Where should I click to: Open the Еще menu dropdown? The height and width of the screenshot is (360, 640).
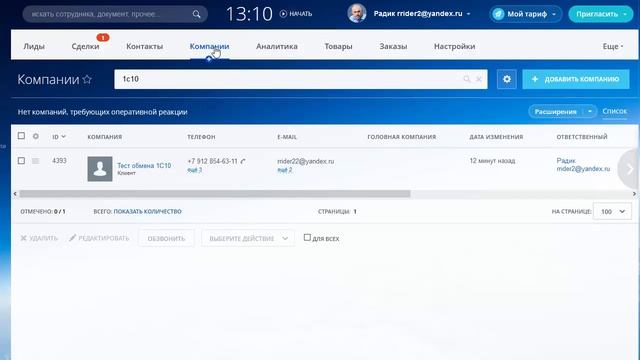(613, 47)
